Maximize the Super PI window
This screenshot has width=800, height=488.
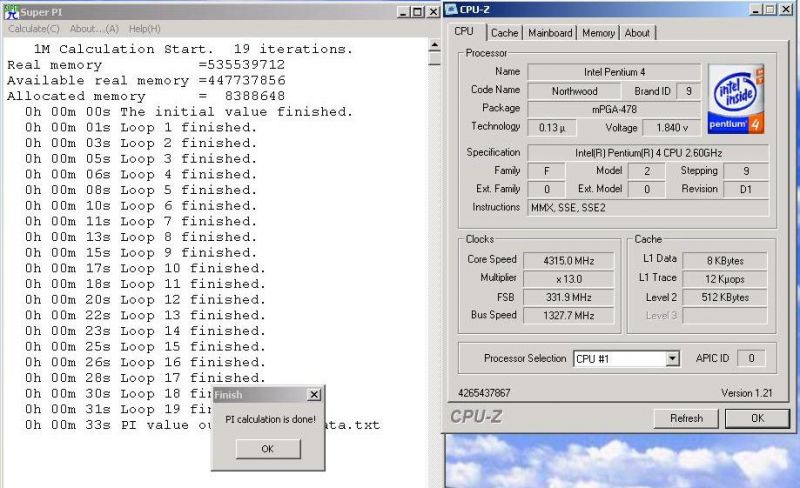click(417, 12)
